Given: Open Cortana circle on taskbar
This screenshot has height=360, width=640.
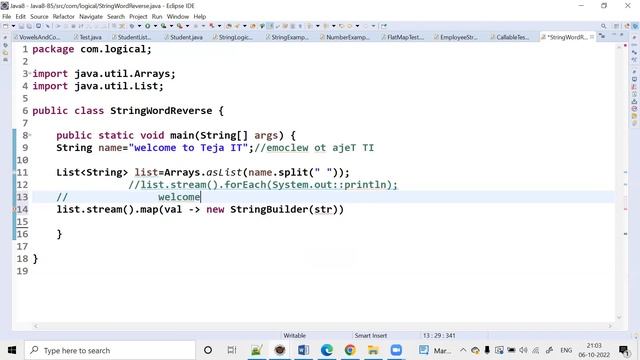Looking at the screenshot, I should click(x=208, y=350).
